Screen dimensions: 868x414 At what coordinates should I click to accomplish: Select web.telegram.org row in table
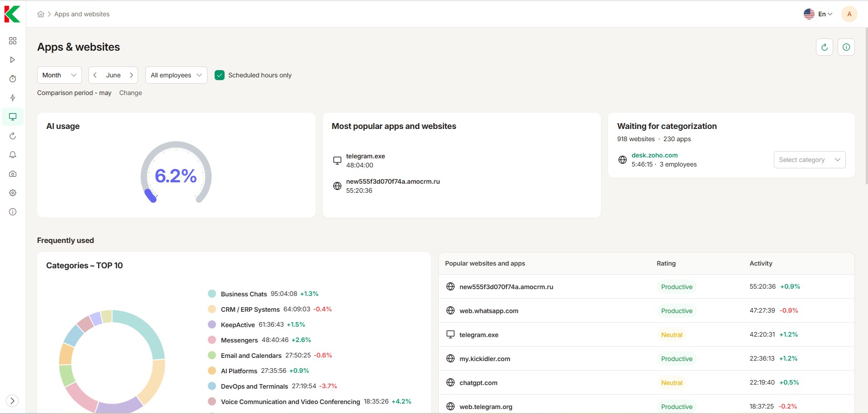pos(646,404)
